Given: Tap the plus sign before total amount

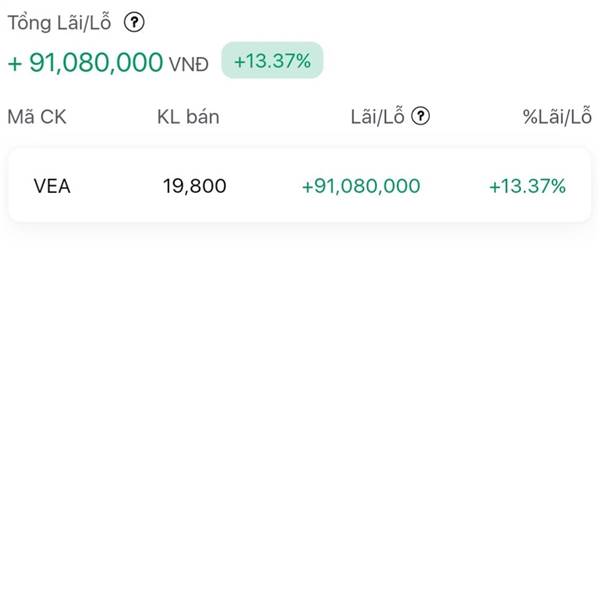Looking at the screenshot, I should (15, 62).
